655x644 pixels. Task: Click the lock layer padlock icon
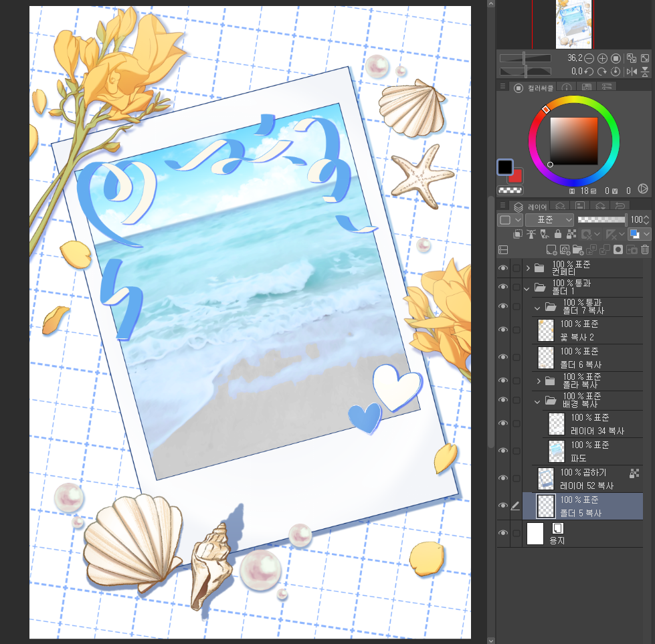click(558, 235)
